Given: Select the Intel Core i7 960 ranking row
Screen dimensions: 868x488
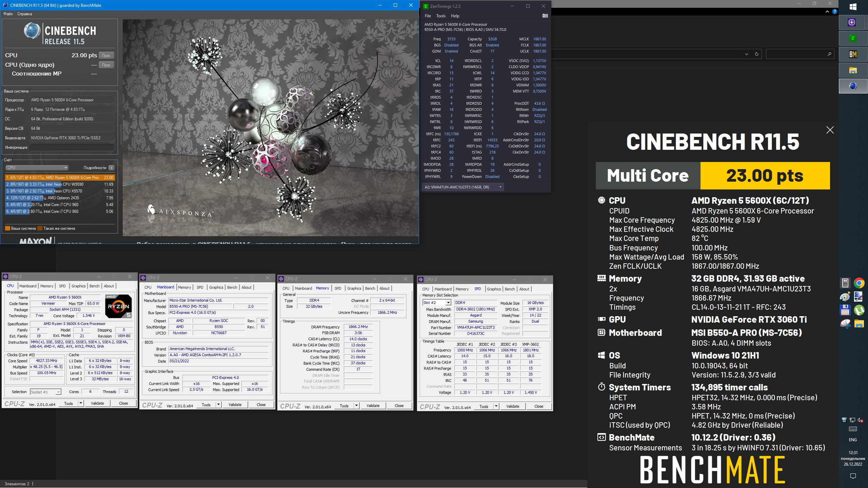Looking at the screenshot, I should click(x=60, y=205).
